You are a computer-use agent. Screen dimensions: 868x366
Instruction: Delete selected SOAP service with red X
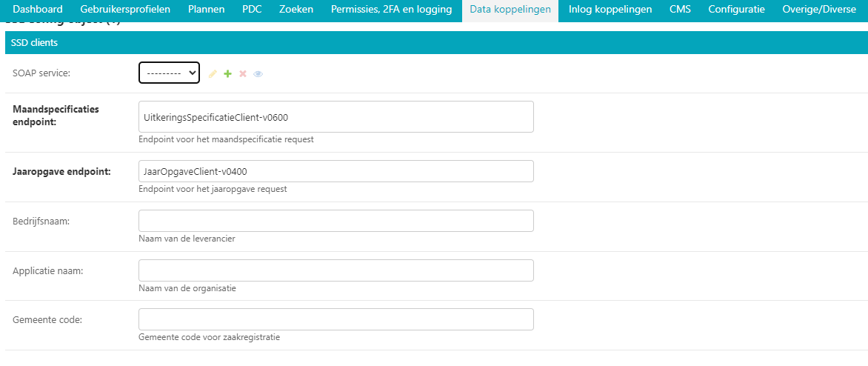click(243, 74)
